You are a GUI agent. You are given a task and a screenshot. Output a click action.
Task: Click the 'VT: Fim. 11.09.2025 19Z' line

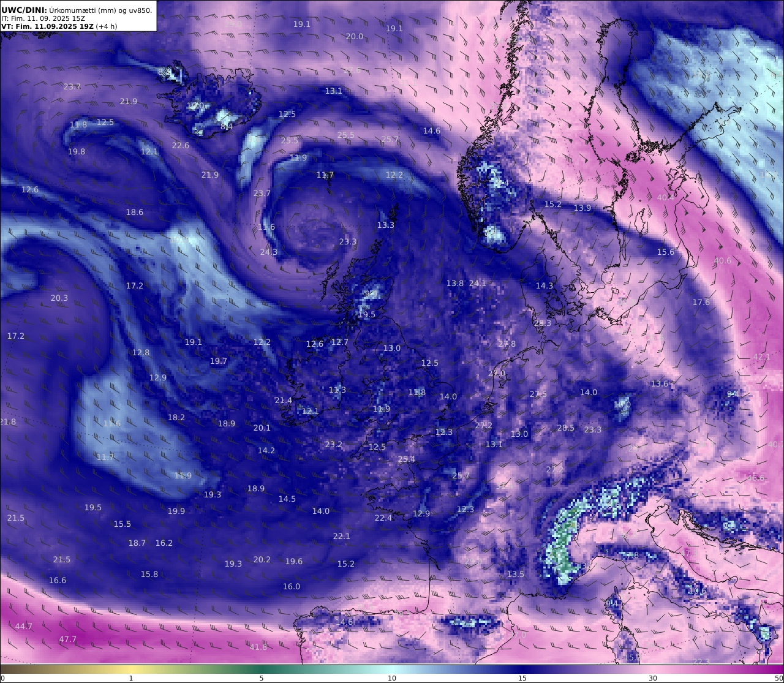tap(47, 26)
